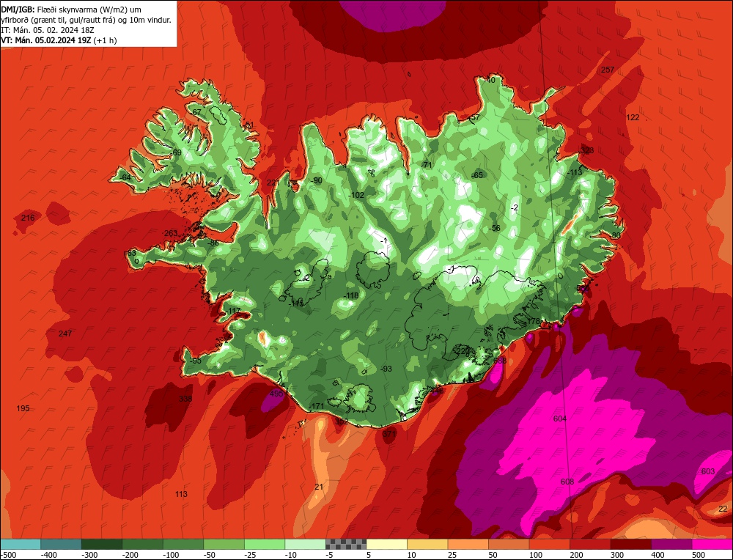The image size is (733, 560).
Task: Pick the legend swatch between -50 and -25
Action: tap(224, 544)
